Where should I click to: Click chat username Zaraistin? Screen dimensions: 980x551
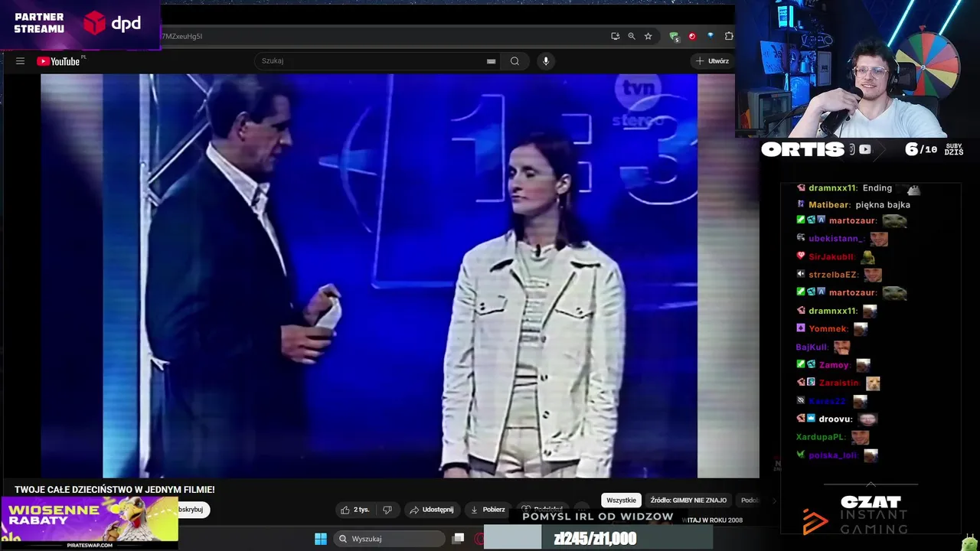click(x=839, y=383)
